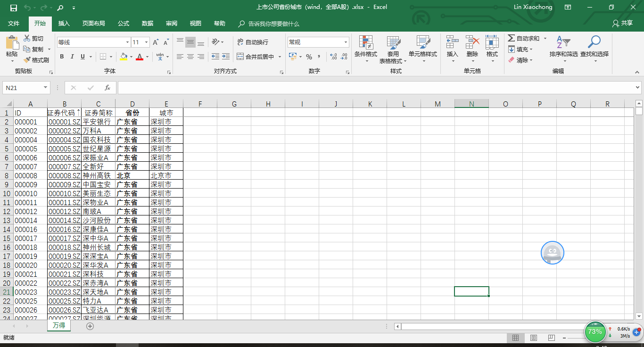This screenshot has height=347, width=644.
Task: Expand the Merge & Center (合并后居中) arrow
Action: pos(280,57)
